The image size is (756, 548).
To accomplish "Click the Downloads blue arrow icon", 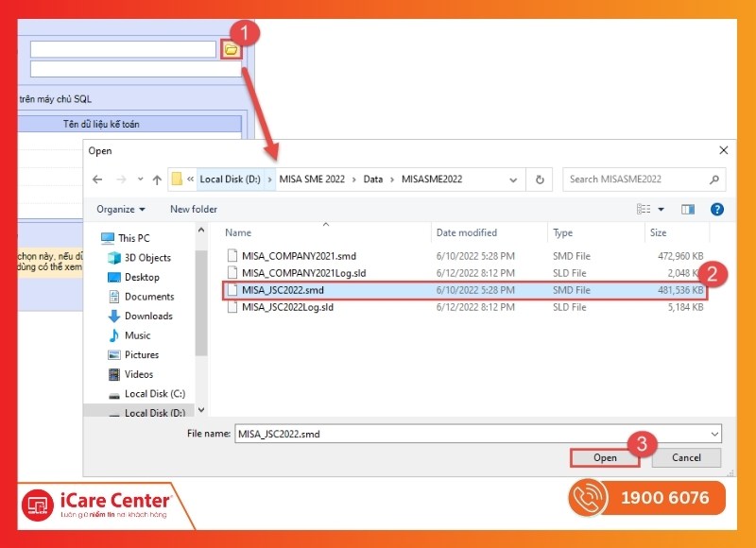I will coord(114,317).
